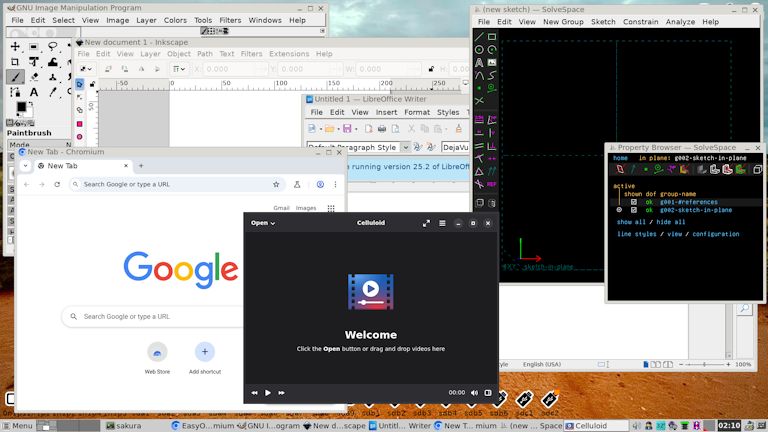Mute audio via Celluloid volume button
The height and width of the screenshot is (432, 768).
point(474,392)
